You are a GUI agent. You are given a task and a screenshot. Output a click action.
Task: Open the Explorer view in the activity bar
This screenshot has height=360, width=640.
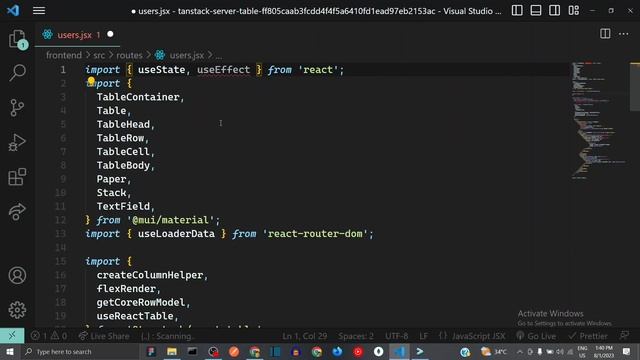[17, 39]
